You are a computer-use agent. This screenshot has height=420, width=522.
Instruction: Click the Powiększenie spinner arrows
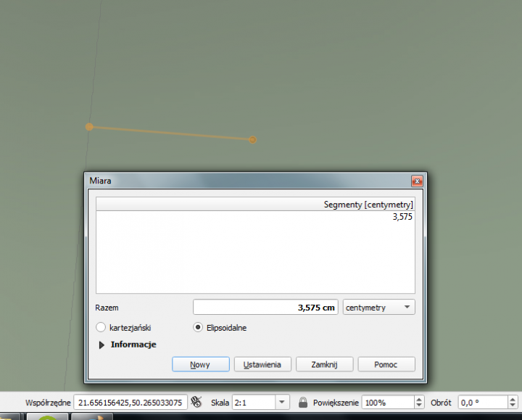click(418, 402)
